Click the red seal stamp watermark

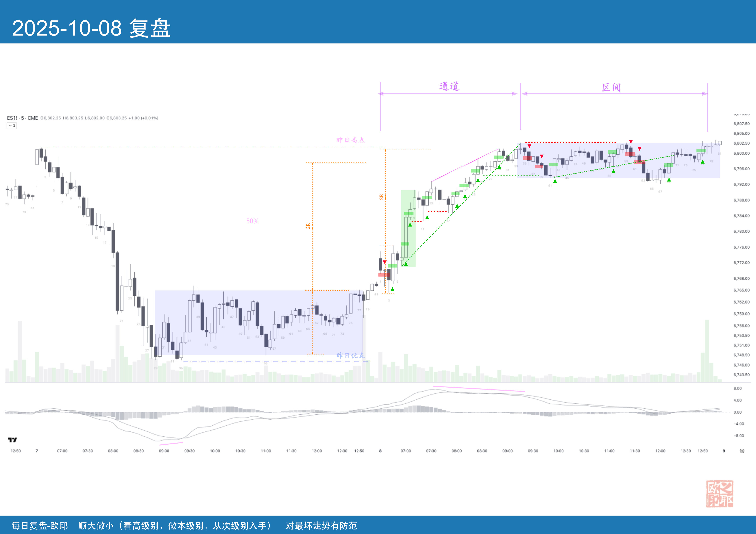tap(719, 494)
